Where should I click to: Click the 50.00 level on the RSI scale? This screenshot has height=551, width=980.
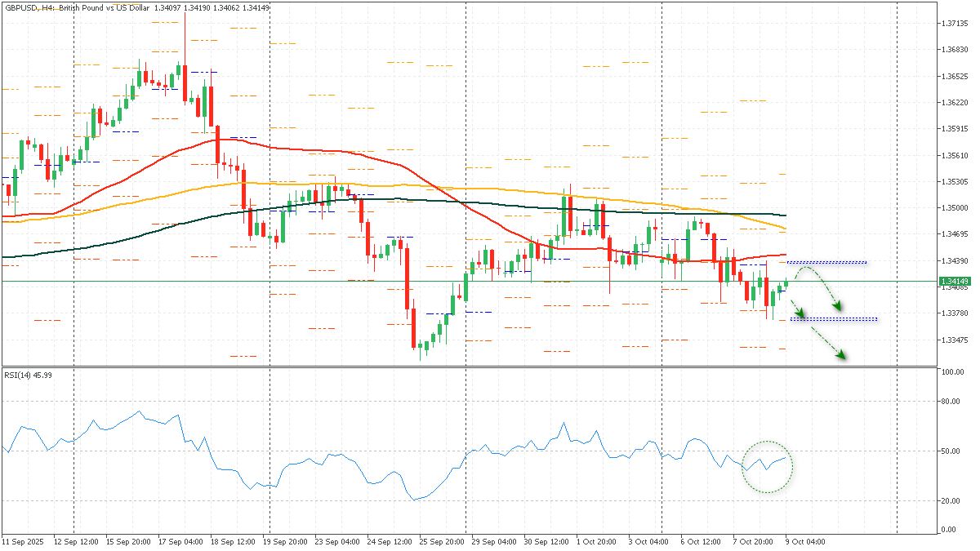pyautogui.click(x=950, y=451)
